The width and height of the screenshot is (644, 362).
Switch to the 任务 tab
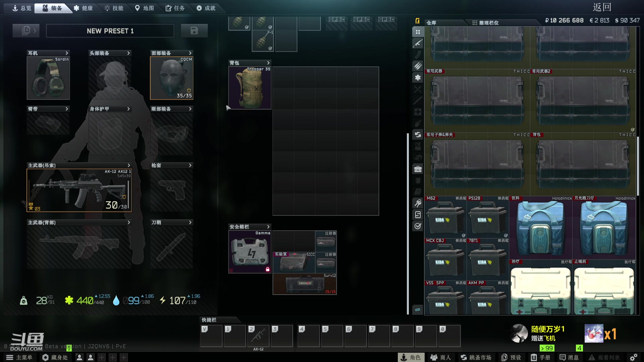175,8
